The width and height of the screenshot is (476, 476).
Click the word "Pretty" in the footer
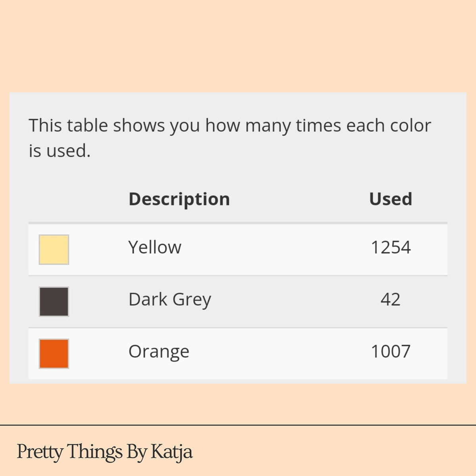pos(40,452)
